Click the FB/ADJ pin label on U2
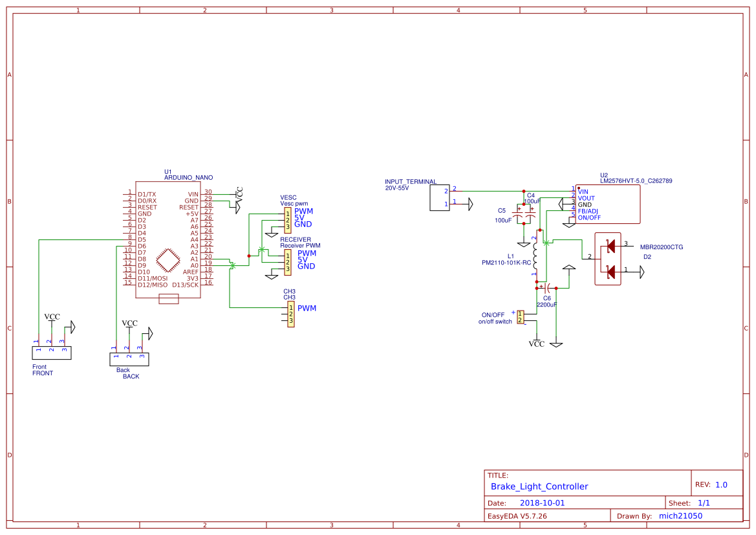 (589, 212)
